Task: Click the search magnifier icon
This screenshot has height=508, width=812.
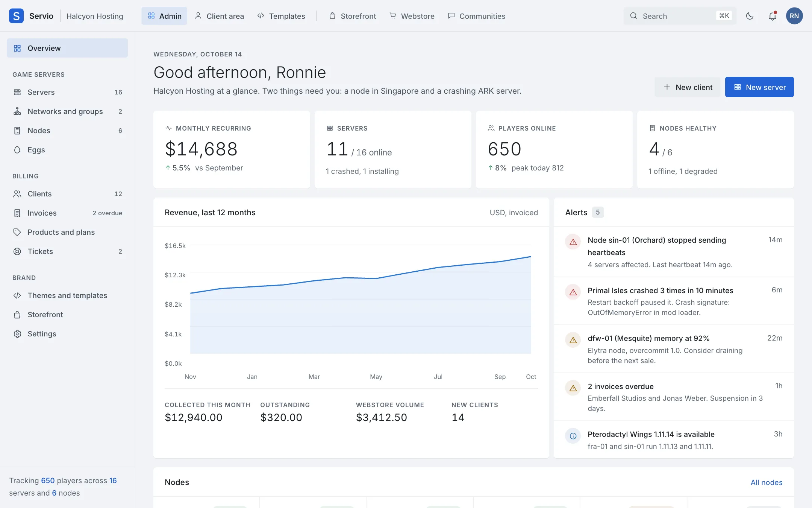Action: pyautogui.click(x=634, y=16)
